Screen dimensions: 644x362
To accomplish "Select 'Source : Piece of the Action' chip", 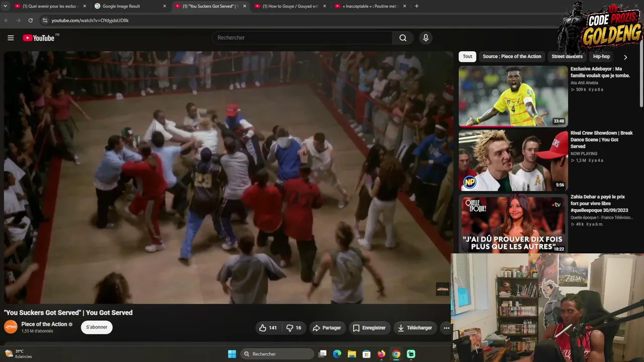I will coord(512,57).
